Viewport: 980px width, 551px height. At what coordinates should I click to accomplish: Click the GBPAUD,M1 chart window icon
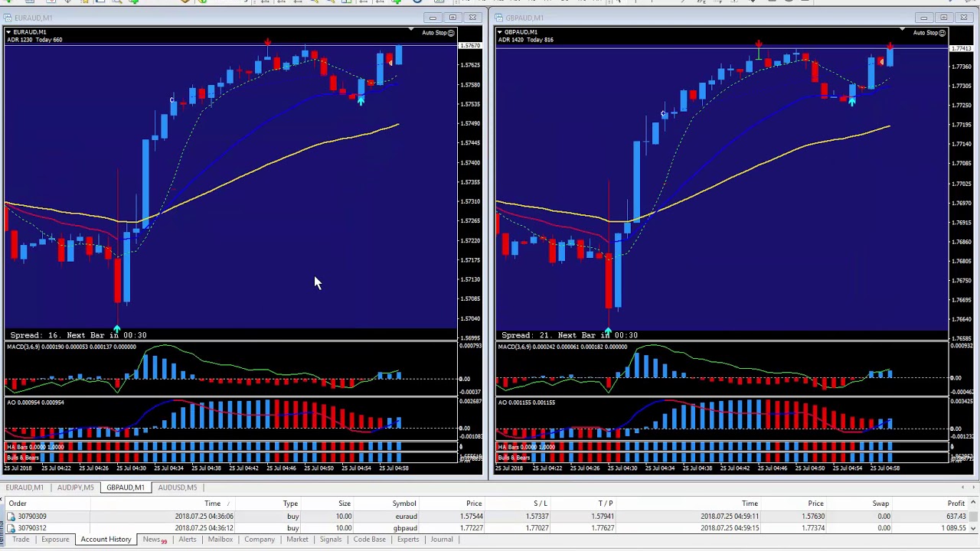click(x=499, y=18)
